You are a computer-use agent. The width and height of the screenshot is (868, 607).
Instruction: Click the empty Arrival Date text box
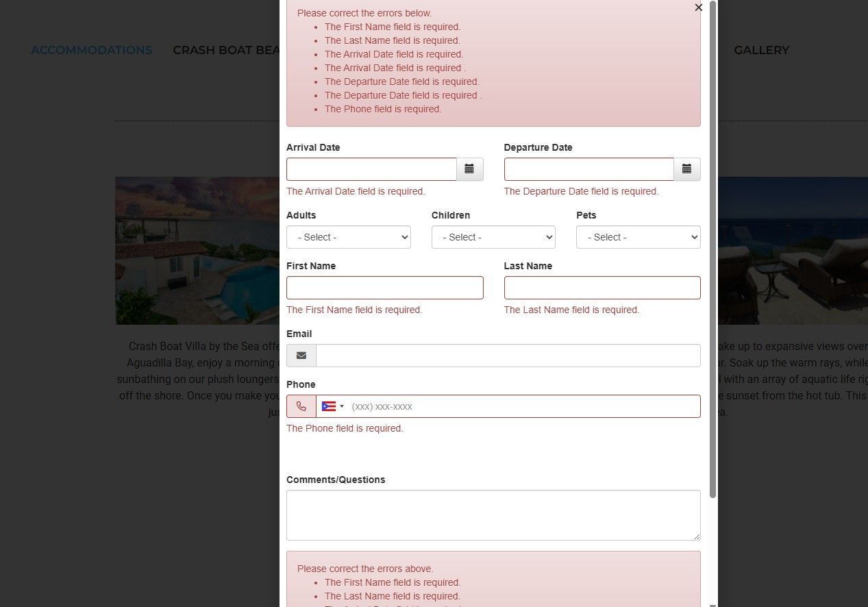coord(371,169)
